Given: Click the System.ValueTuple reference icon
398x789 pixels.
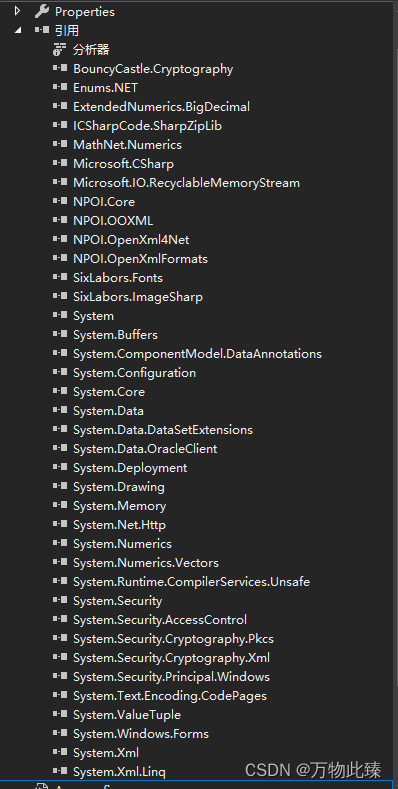Looking at the screenshot, I should [x=60, y=715].
